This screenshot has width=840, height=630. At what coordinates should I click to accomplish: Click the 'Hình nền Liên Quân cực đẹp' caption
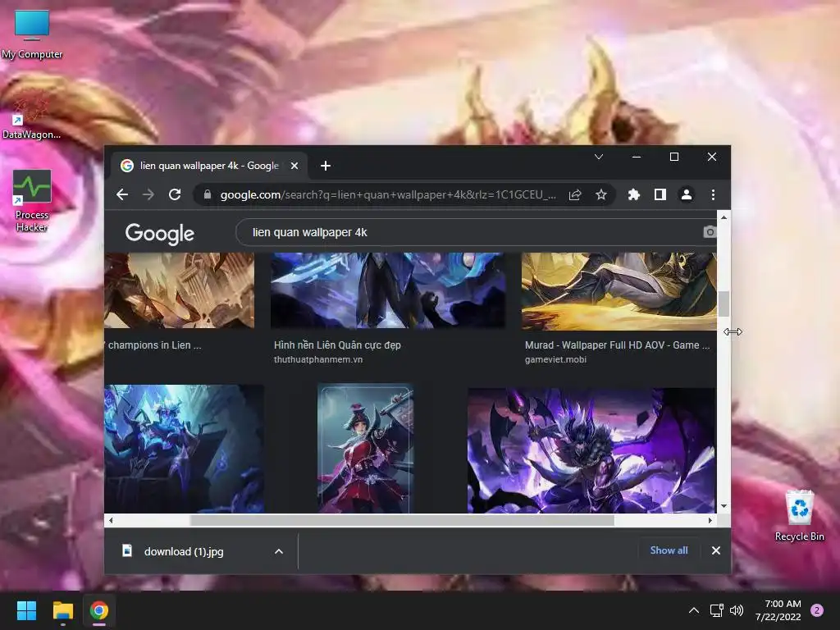tap(337, 345)
